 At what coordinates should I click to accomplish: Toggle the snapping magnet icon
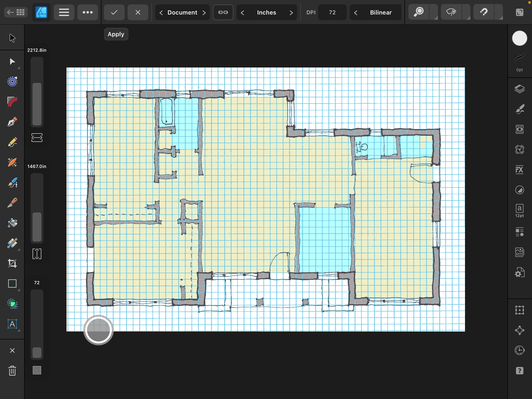click(x=484, y=12)
